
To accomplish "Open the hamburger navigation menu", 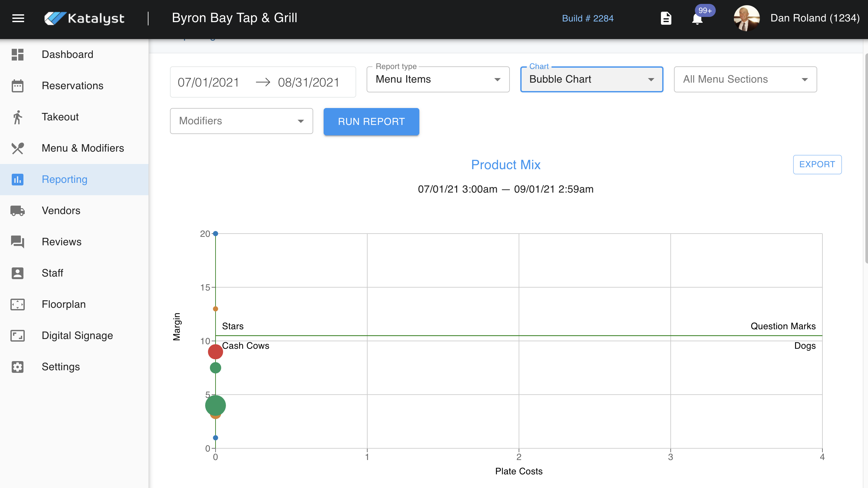I will [18, 18].
